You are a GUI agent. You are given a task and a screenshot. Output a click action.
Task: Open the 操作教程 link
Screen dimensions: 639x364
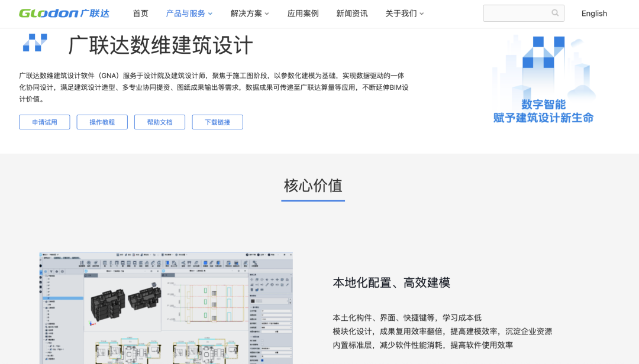click(x=102, y=122)
